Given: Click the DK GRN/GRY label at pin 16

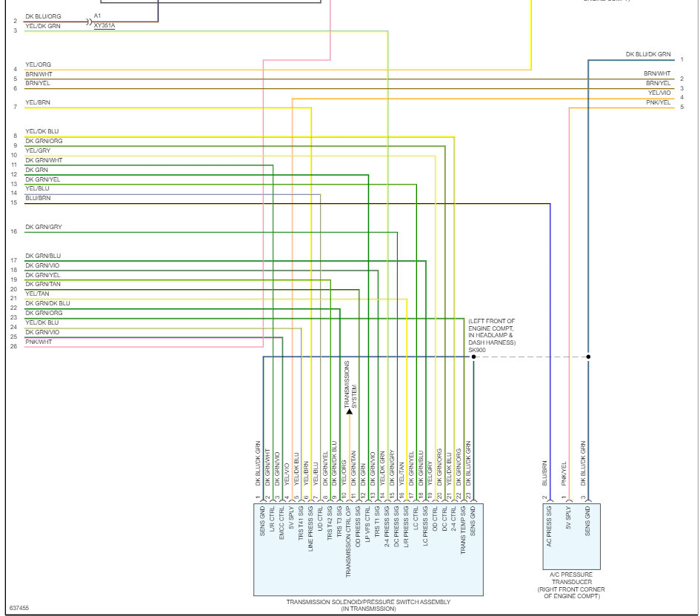Looking at the screenshot, I should [x=44, y=228].
